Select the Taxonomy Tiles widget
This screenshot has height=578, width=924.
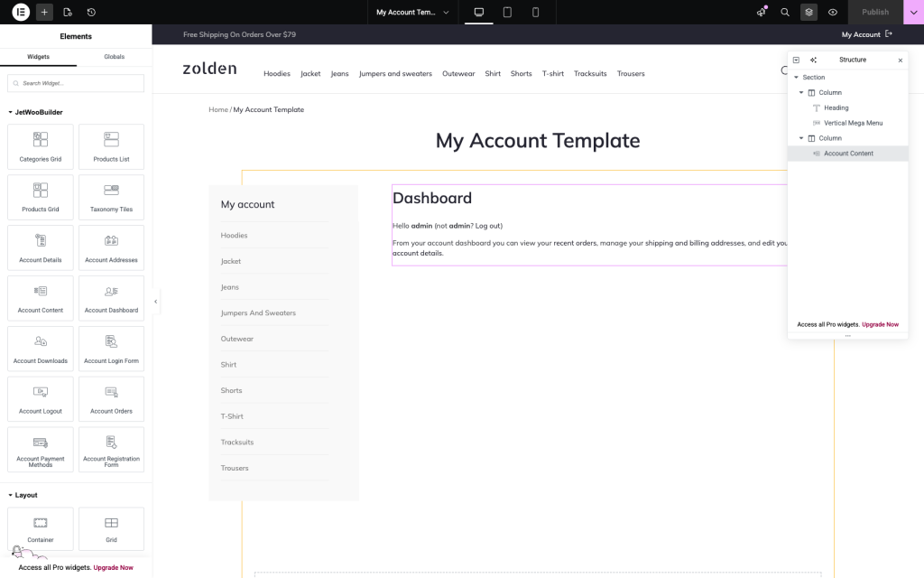(x=111, y=197)
